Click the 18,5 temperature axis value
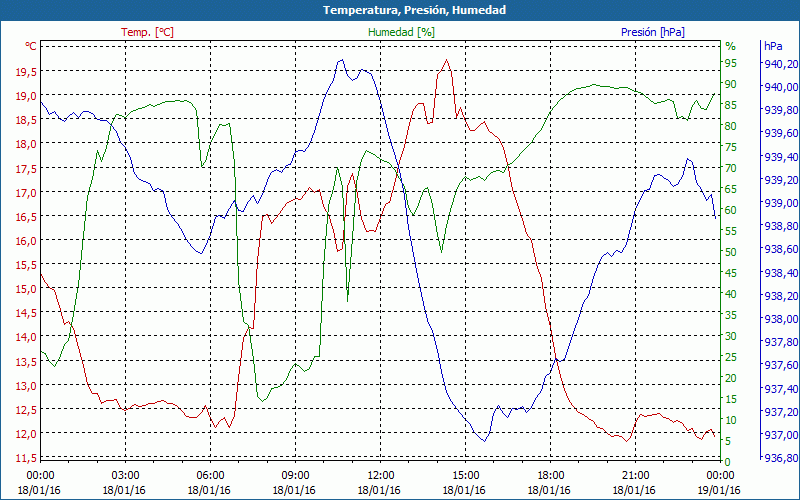Screen dimensions: 800x500 [x=26, y=120]
